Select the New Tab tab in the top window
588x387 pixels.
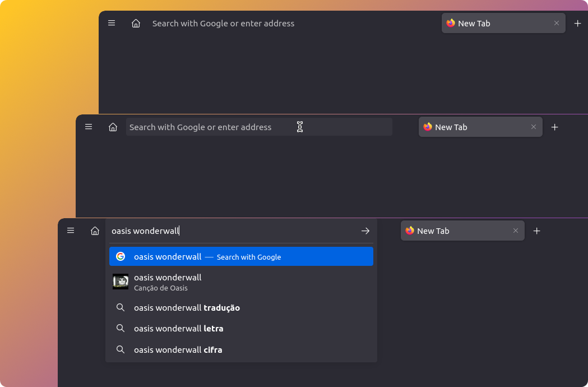point(503,23)
